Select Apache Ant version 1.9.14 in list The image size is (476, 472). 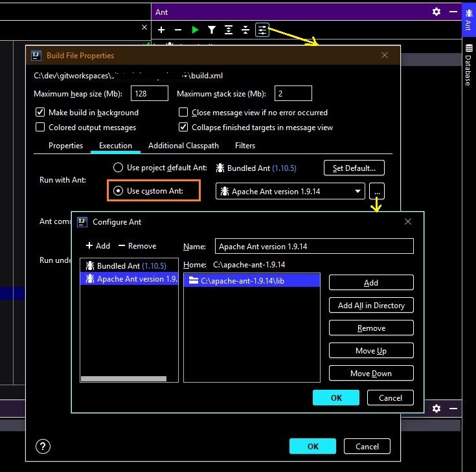click(x=129, y=278)
